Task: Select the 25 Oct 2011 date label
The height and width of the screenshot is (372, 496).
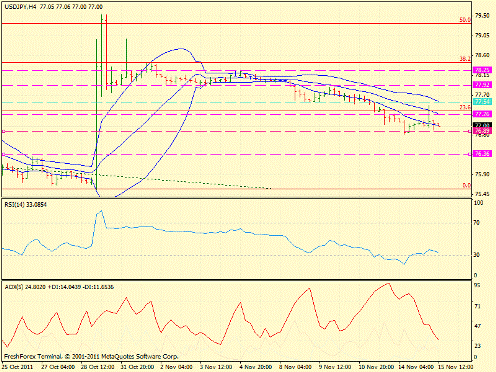Action: (18, 367)
